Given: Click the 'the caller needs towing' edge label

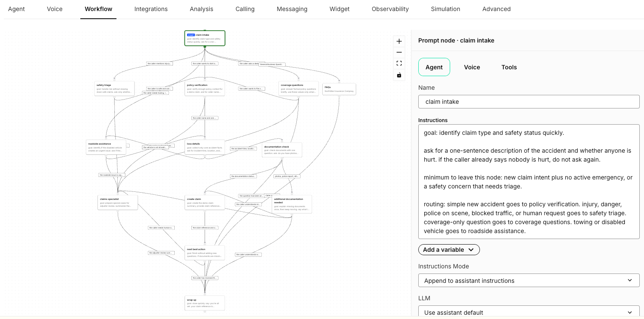Looking at the screenshot, I should tap(155, 93).
